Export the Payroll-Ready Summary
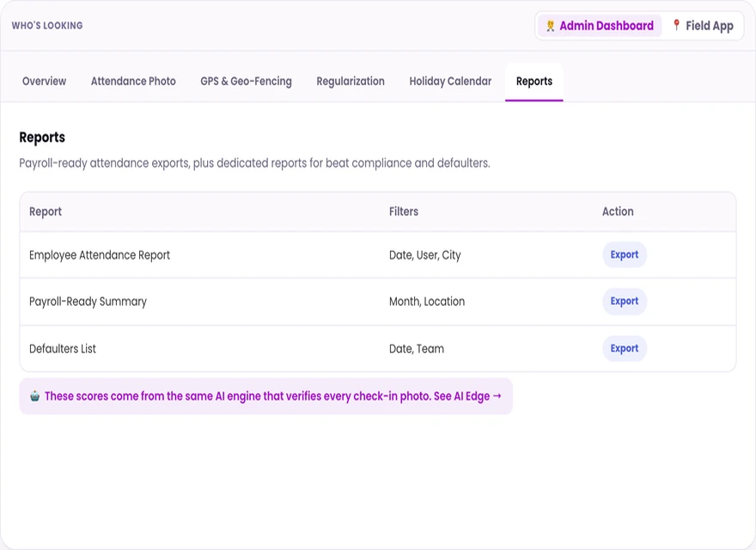 click(x=625, y=301)
